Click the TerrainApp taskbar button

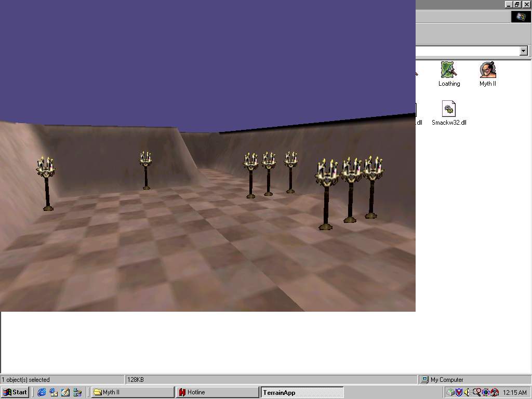[302, 392]
